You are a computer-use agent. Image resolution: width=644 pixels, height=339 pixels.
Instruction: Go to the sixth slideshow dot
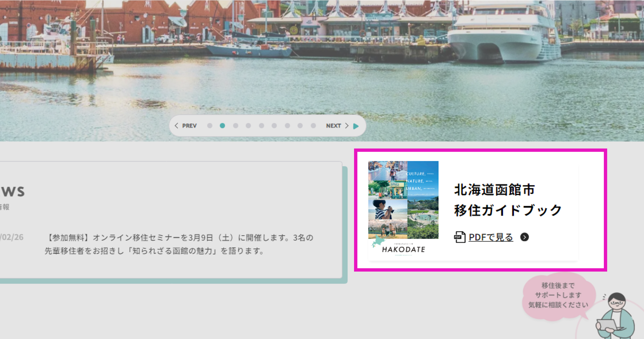click(274, 126)
